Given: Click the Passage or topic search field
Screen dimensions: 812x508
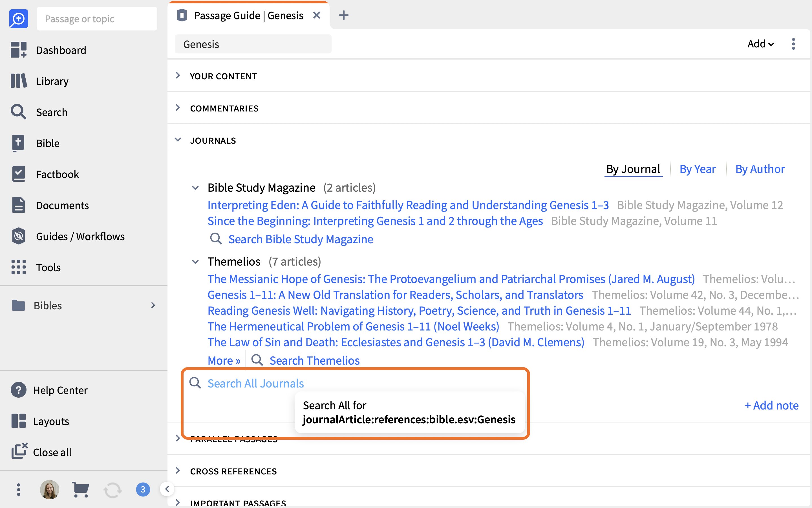Looking at the screenshot, I should coord(97,19).
